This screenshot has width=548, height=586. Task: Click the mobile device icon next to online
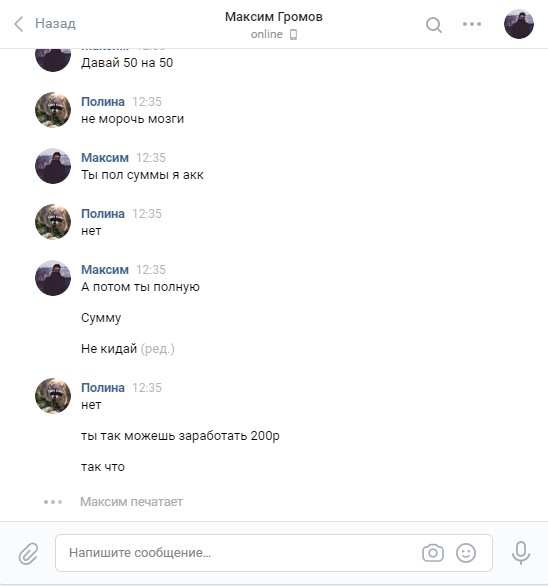(293, 35)
